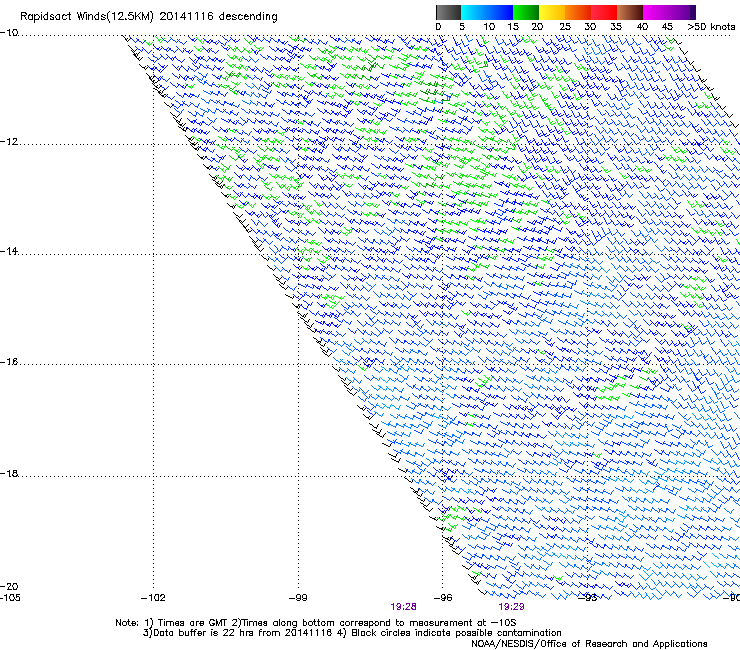Click the '10' label under the color bar
The height and width of the screenshot is (650, 740).
[489, 27]
